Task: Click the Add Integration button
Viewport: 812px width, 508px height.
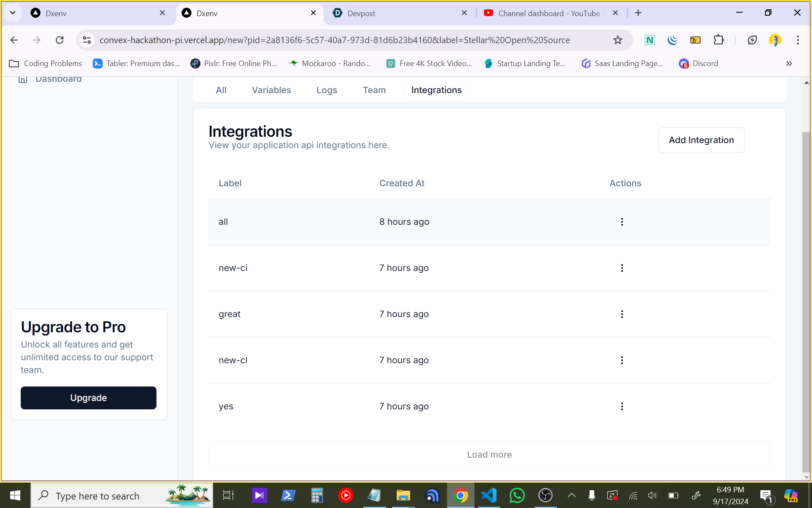Action: (x=701, y=140)
